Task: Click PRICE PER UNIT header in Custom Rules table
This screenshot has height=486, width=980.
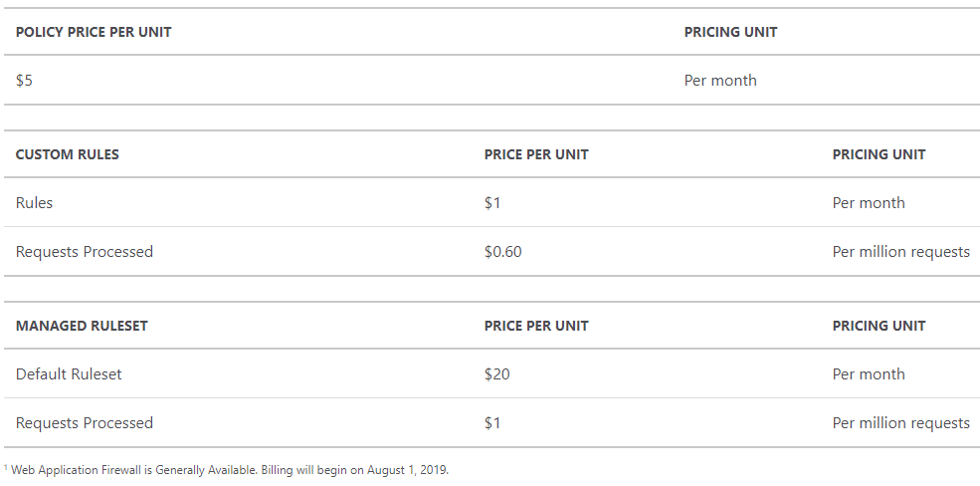Action: pos(535,154)
